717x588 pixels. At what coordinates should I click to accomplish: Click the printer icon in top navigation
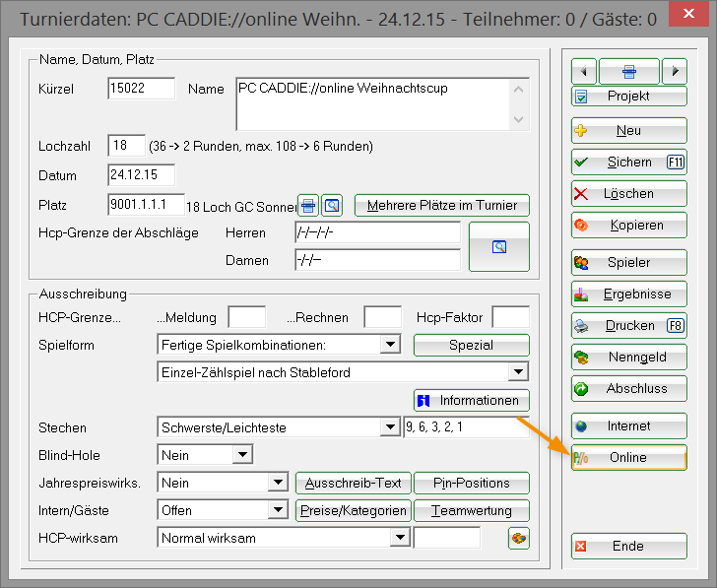pos(628,71)
